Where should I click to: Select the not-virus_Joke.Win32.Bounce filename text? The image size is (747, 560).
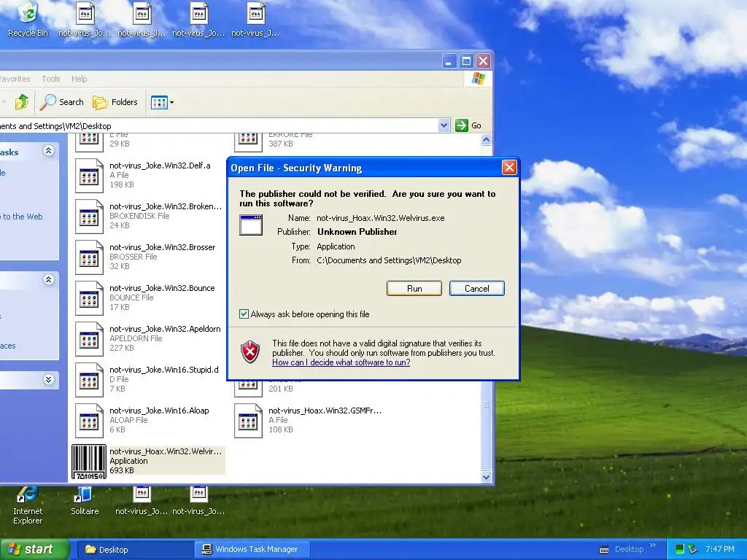coord(162,288)
